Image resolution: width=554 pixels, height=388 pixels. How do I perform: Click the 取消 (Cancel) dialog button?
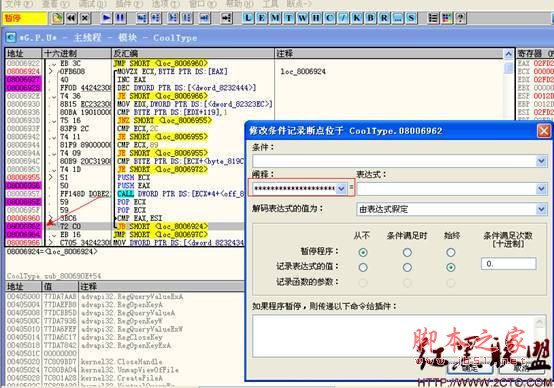pos(522,368)
